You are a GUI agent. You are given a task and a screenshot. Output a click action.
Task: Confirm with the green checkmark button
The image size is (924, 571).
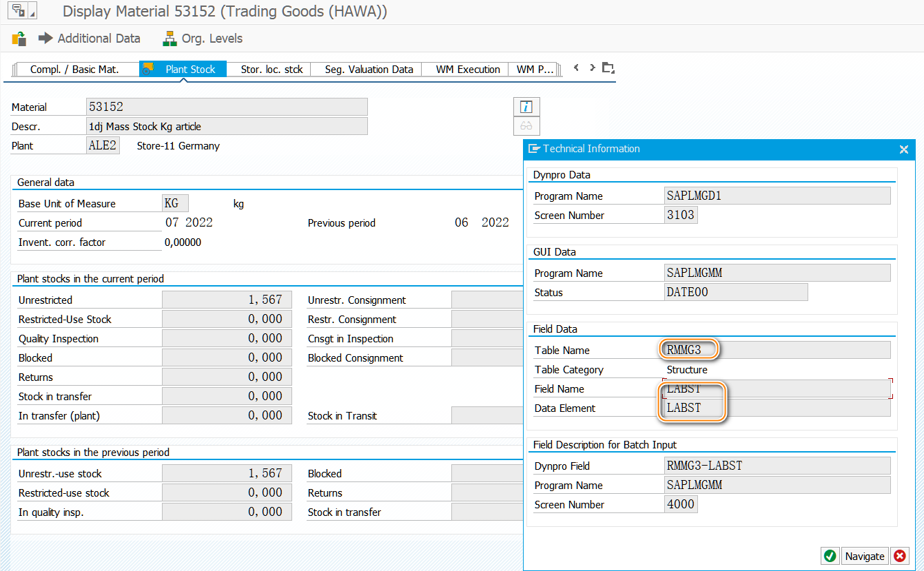pos(830,556)
